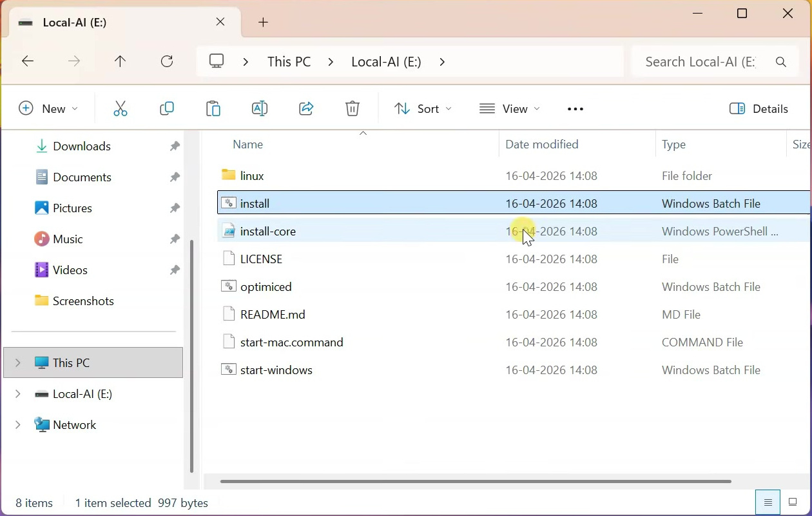Image resolution: width=812 pixels, height=516 pixels.
Task: Go back using the back arrow
Action: (x=28, y=61)
